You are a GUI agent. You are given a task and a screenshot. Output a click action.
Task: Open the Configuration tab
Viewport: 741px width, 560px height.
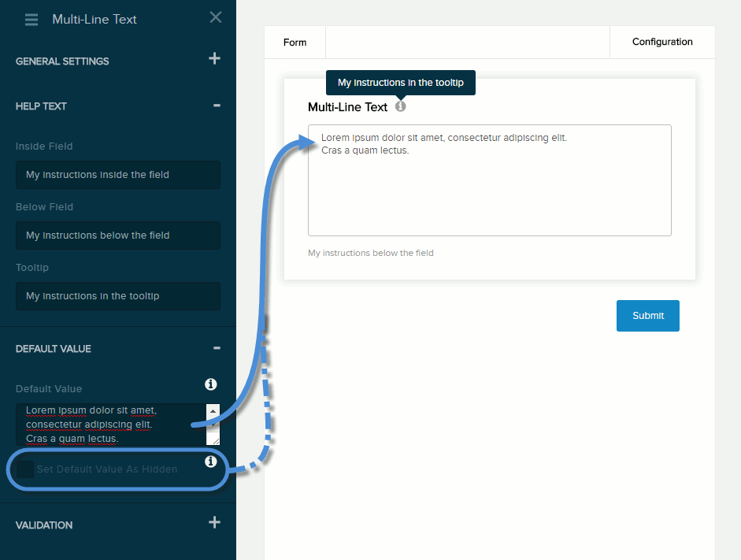click(662, 42)
